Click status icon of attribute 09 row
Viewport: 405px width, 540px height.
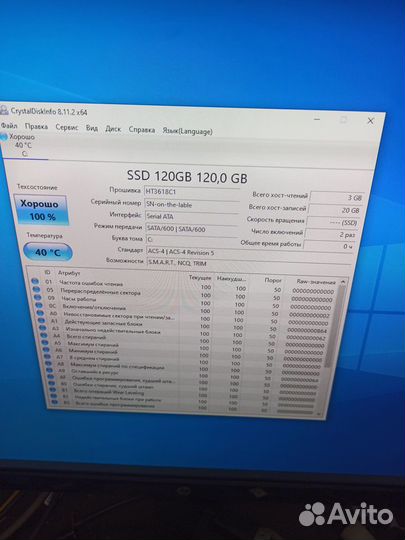(38, 297)
